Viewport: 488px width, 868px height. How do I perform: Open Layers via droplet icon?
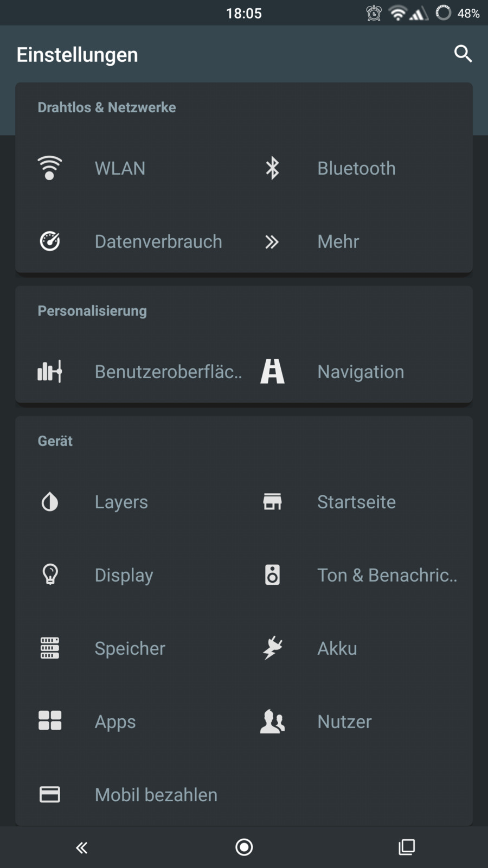click(49, 502)
